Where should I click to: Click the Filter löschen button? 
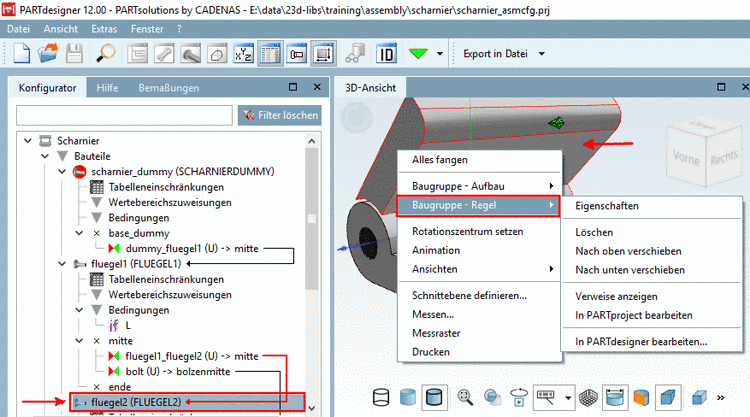click(280, 115)
